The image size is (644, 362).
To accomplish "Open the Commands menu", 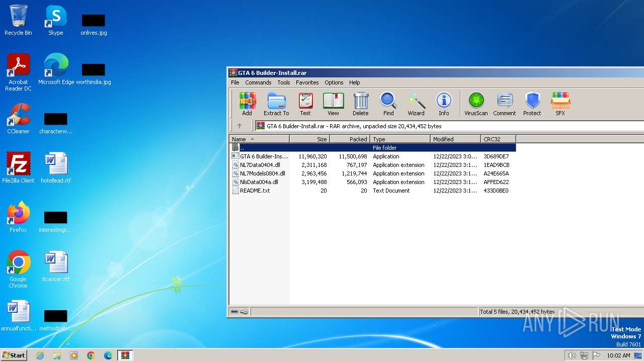I will point(258,82).
